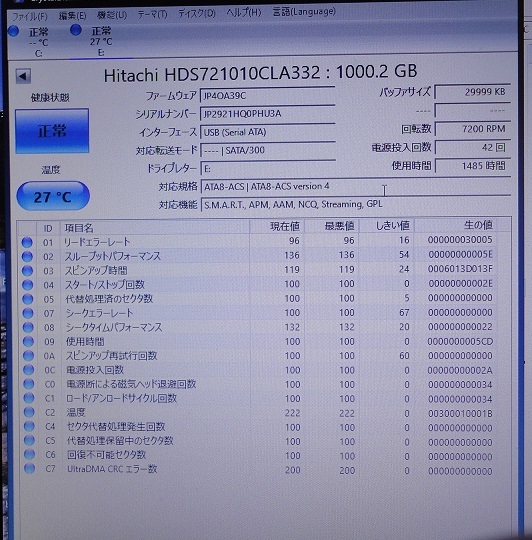Click the power on hours value 1485 時間
The image size is (532, 540).
tap(472, 166)
